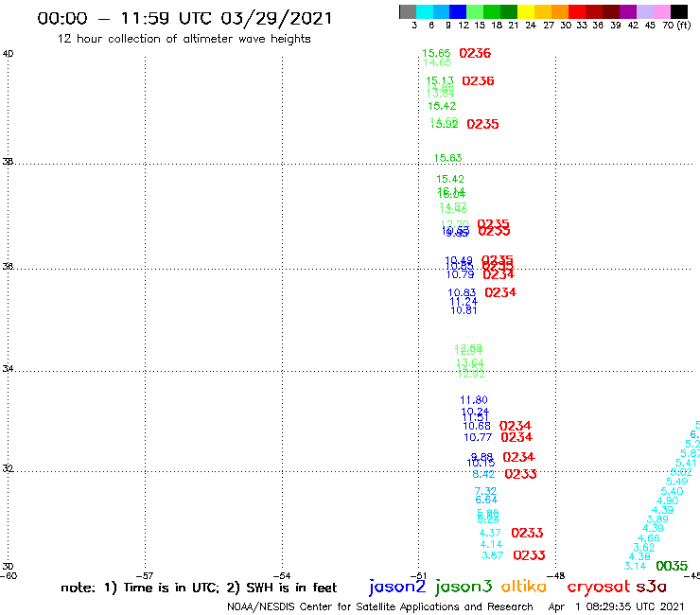Click the 0233 time beside 3.87
Viewport: 700px width, 615px height.
point(529,555)
